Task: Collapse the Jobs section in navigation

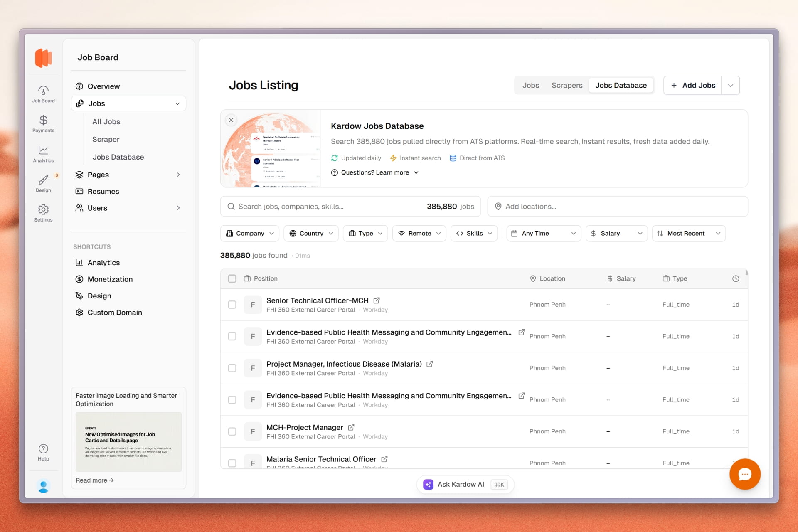Action: click(x=178, y=103)
